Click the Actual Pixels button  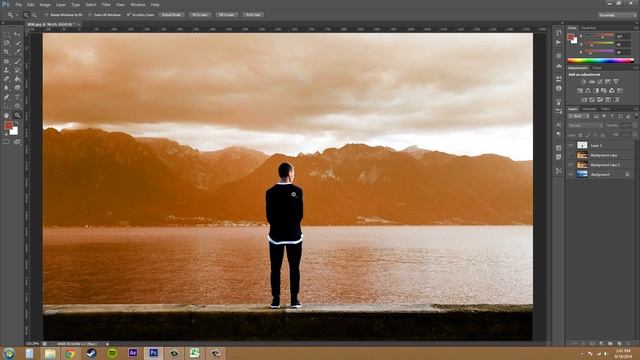pos(171,15)
